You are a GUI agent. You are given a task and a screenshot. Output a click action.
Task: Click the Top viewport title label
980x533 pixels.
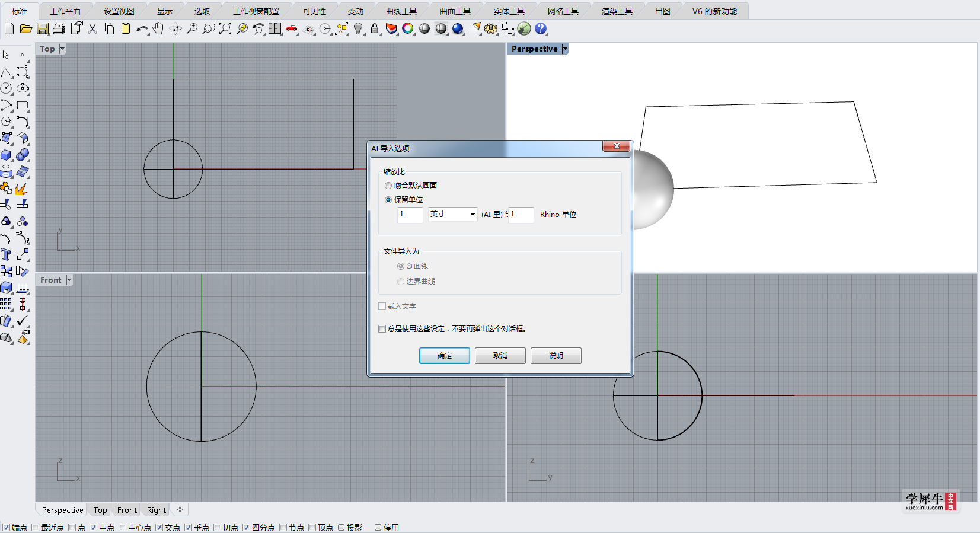pyautogui.click(x=47, y=49)
